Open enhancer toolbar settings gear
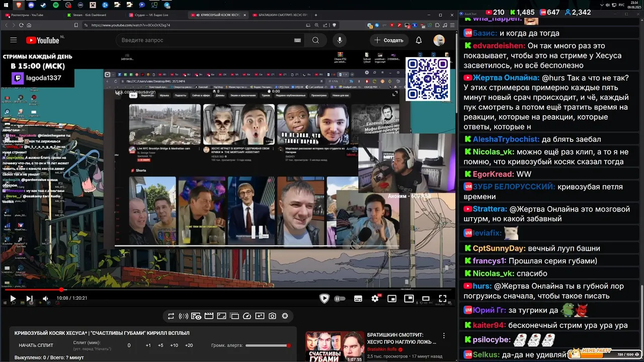The width and height of the screenshot is (644, 362). point(285,316)
